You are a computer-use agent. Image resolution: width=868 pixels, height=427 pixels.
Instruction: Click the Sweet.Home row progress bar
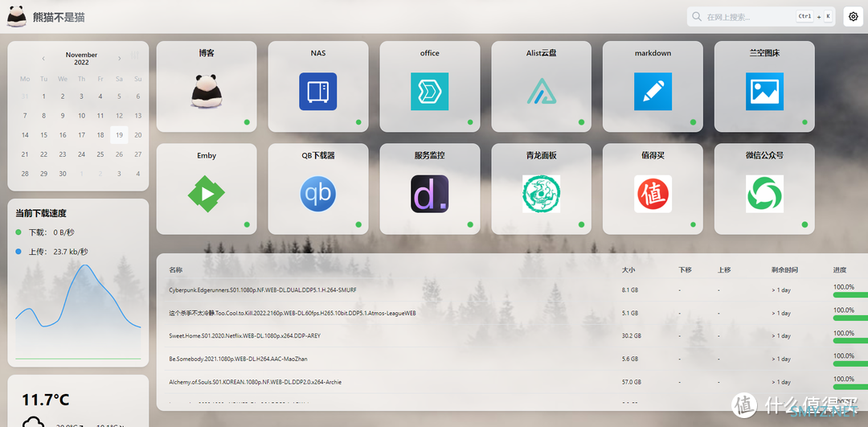tap(850, 341)
